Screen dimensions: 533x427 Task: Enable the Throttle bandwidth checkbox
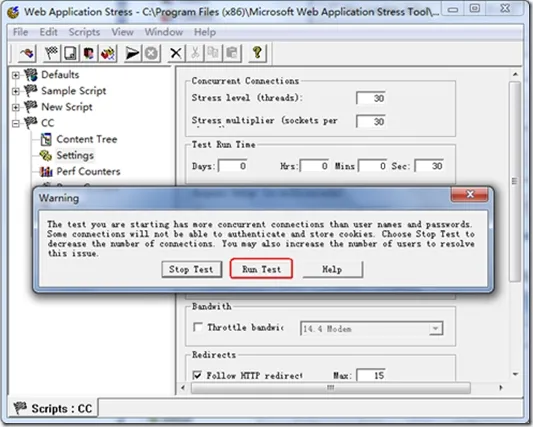pos(197,327)
